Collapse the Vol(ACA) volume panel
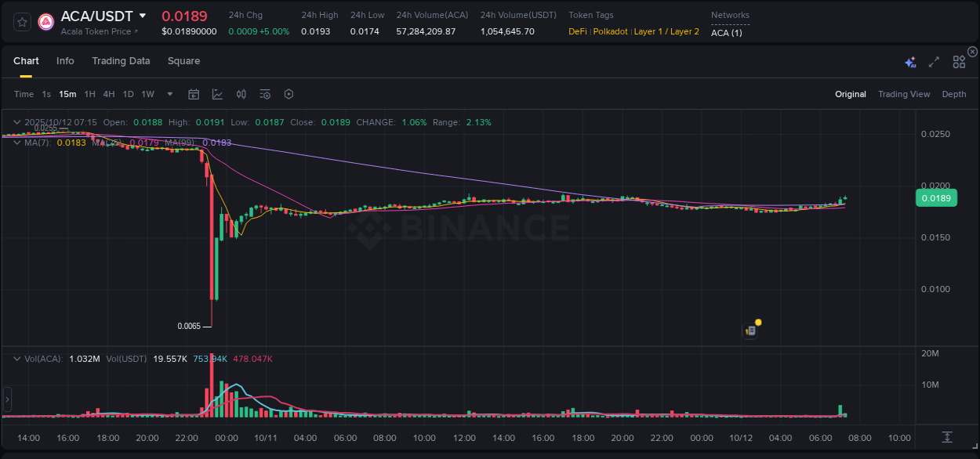Viewport: 980px width, 459px height. click(x=16, y=357)
